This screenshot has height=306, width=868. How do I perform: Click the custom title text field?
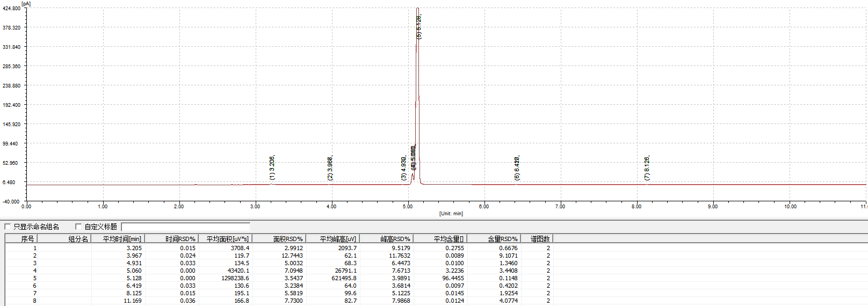pos(185,227)
